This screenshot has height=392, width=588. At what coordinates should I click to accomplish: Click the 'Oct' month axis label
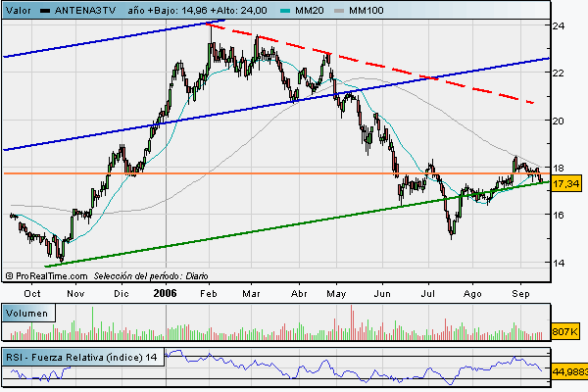[x=32, y=294]
